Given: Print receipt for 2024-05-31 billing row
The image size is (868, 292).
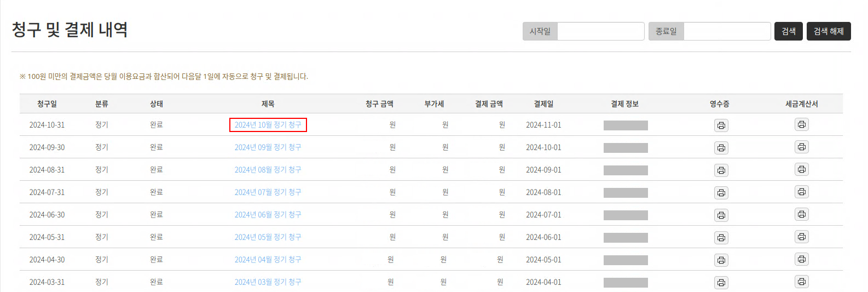Looking at the screenshot, I should click(x=721, y=238).
